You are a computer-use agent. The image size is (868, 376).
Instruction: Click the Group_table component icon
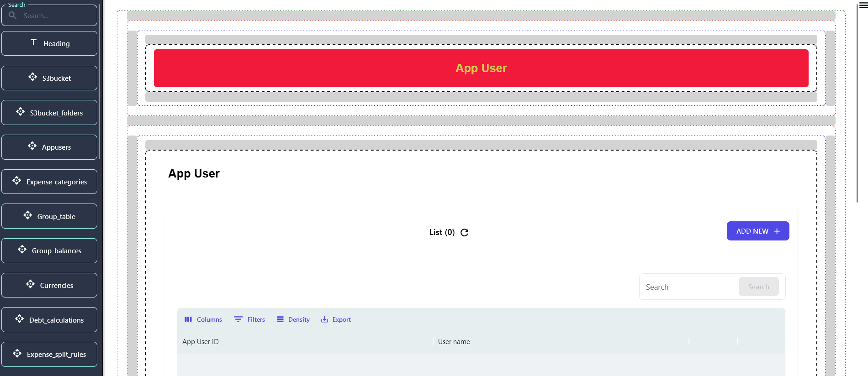pyautogui.click(x=28, y=215)
